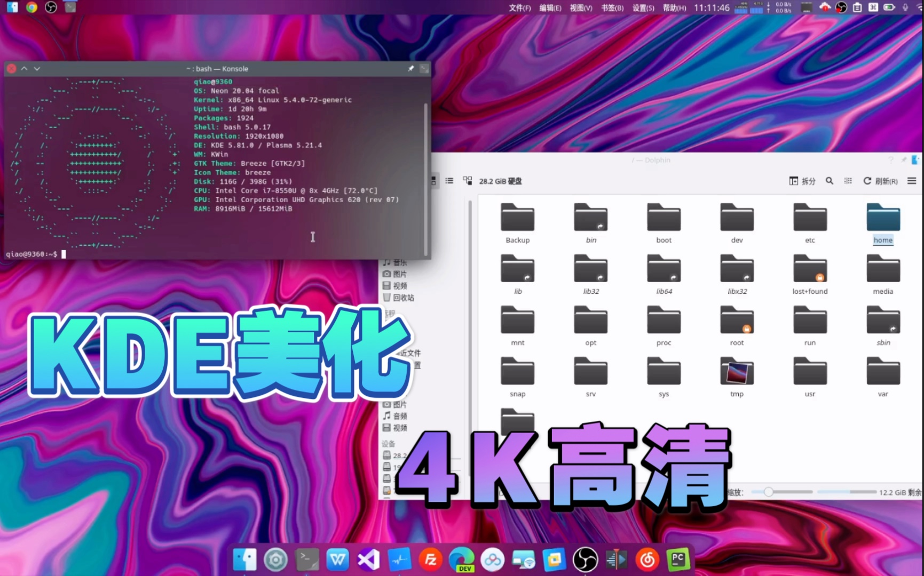Open the dotted grid toolbar button in Dolphin
924x576 pixels.
tap(848, 181)
